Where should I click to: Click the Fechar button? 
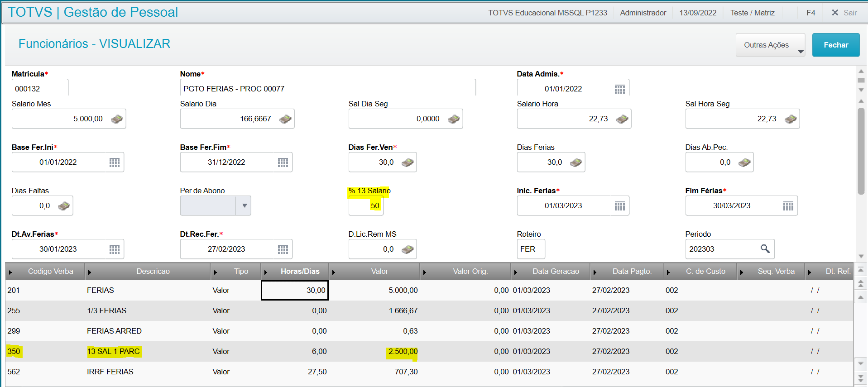(836, 45)
